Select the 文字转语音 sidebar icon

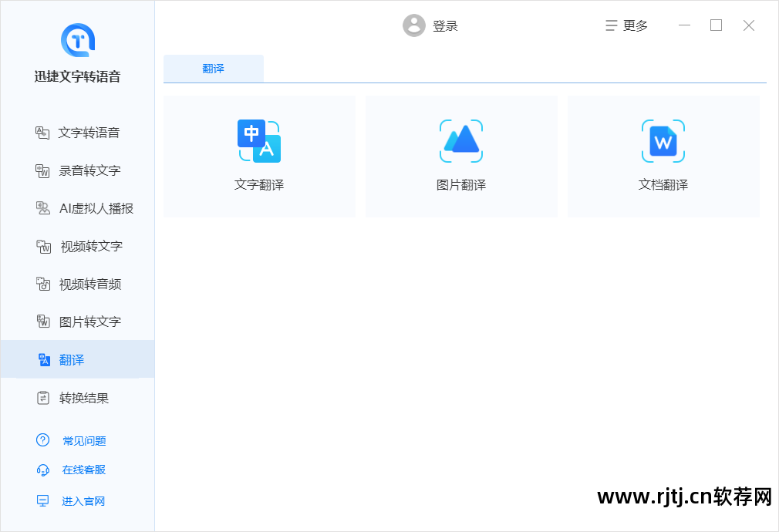(x=43, y=132)
